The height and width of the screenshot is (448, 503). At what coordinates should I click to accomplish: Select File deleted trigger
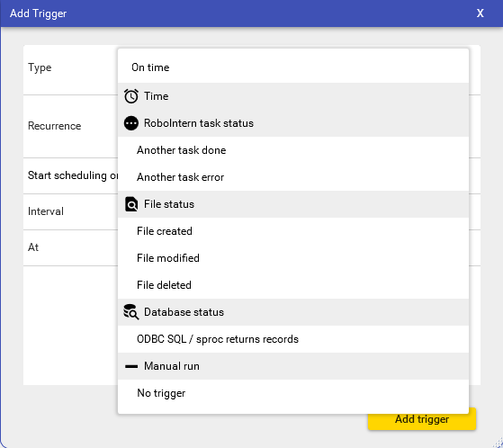pyautogui.click(x=293, y=285)
